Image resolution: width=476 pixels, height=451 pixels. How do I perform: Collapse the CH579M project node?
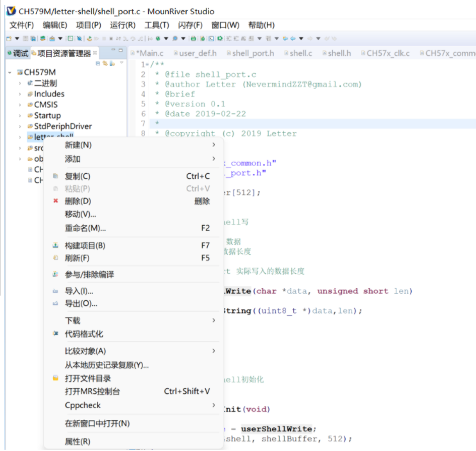pyautogui.click(x=10, y=72)
